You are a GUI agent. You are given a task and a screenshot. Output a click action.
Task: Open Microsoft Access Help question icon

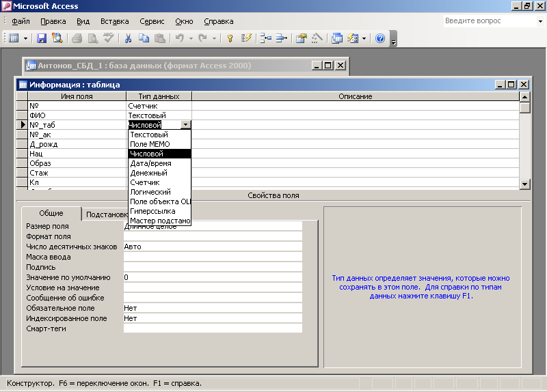380,38
